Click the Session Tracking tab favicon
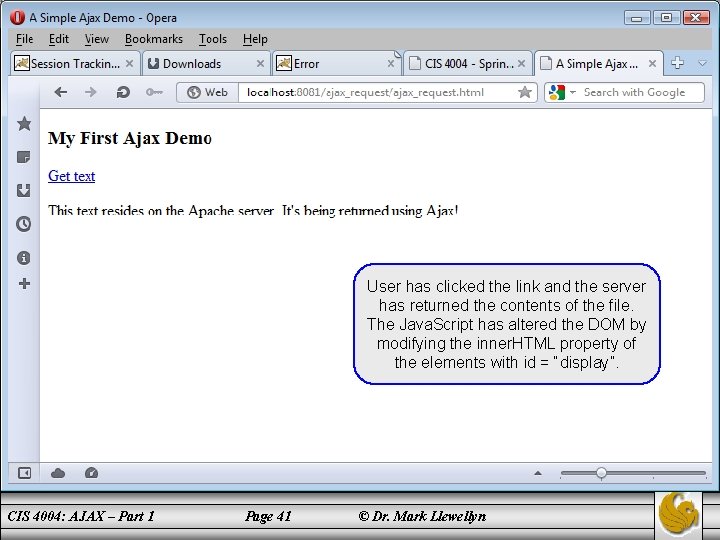 click(x=22, y=63)
